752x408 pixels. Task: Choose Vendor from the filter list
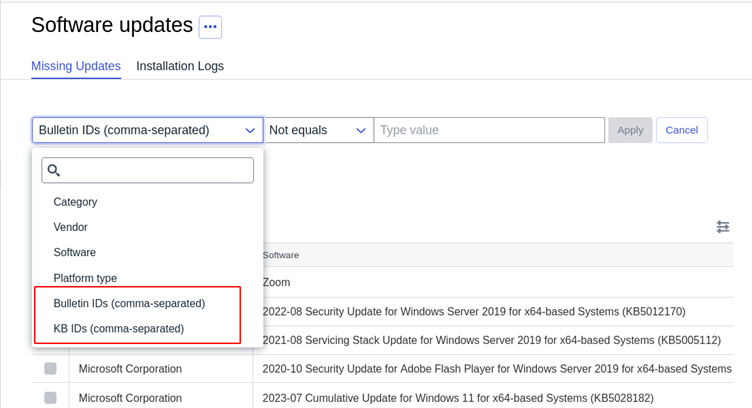tap(70, 227)
